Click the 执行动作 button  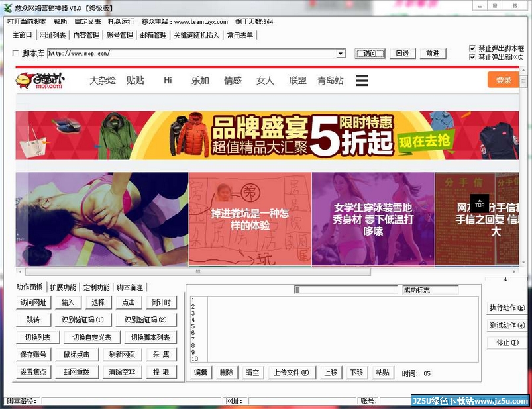[507, 308]
